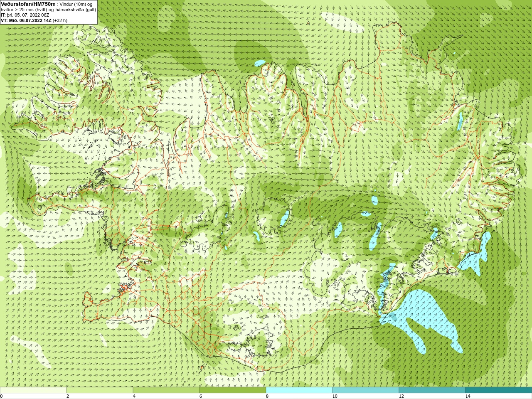
Task: Click the "(+32 h)" forecast offset text
Action: 60,20
